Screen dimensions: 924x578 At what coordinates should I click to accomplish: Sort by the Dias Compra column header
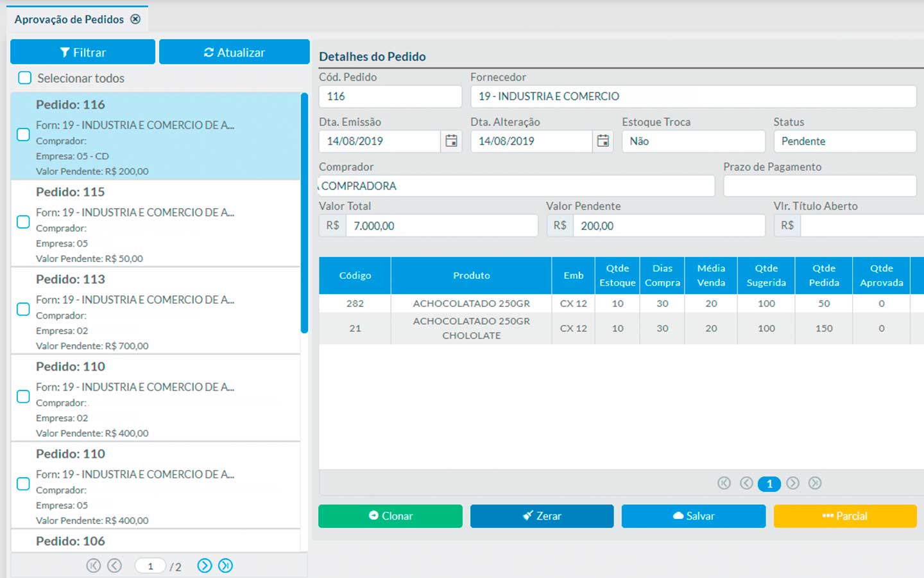coord(662,276)
